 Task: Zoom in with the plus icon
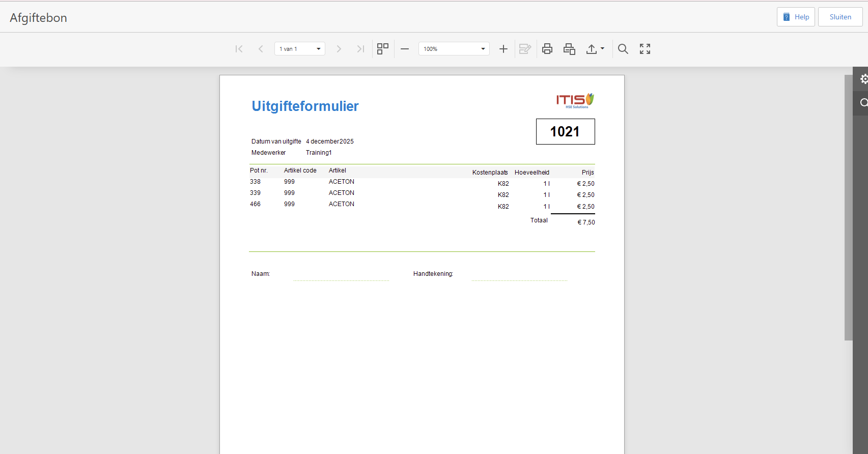tap(503, 49)
